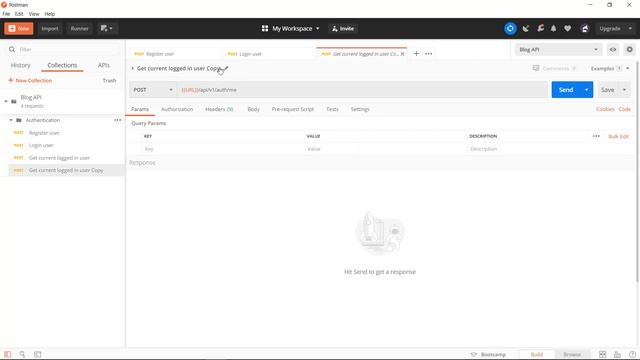Open the Collection Runner
Image resolution: width=640 pixels, height=360 pixels.
[79, 29]
